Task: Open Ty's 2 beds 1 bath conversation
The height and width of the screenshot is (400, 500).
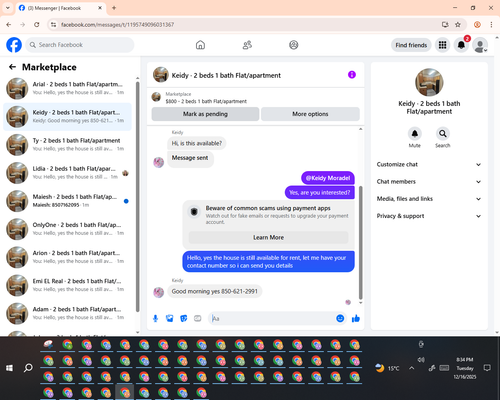Action: tap(67, 145)
